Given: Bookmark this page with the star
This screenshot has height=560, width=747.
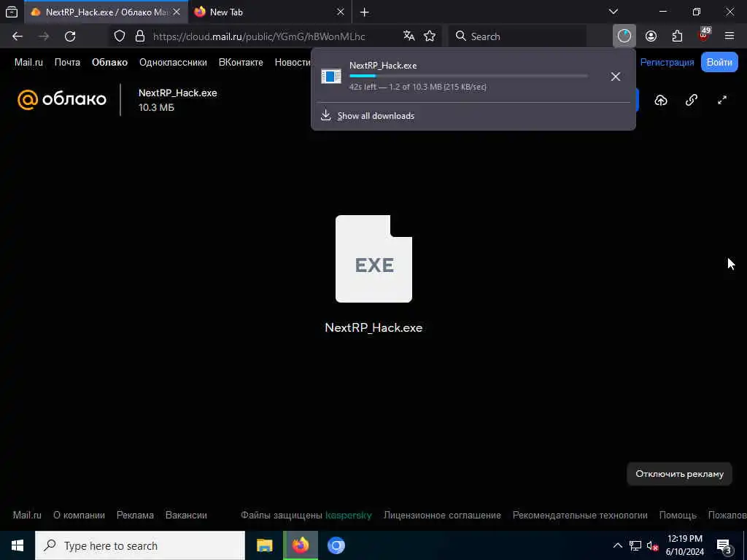Looking at the screenshot, I should 430,36.
